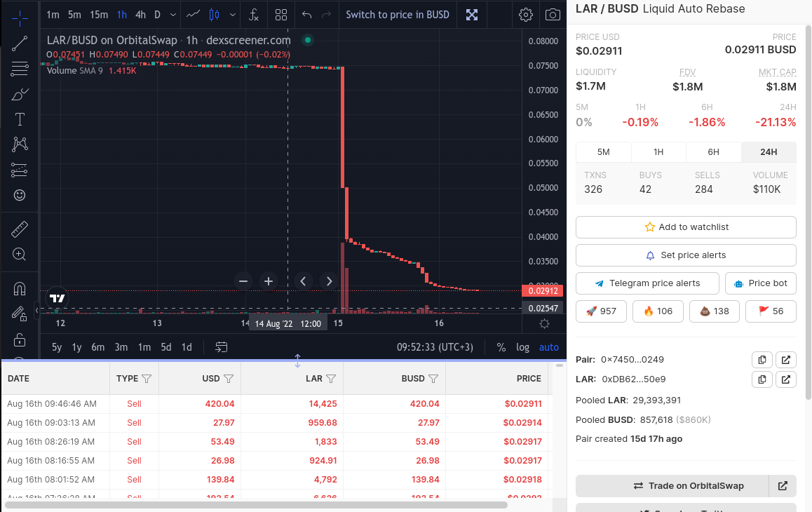Select the 4h timeframe
This screenshot has height=512, width=812.
point(140,15)
